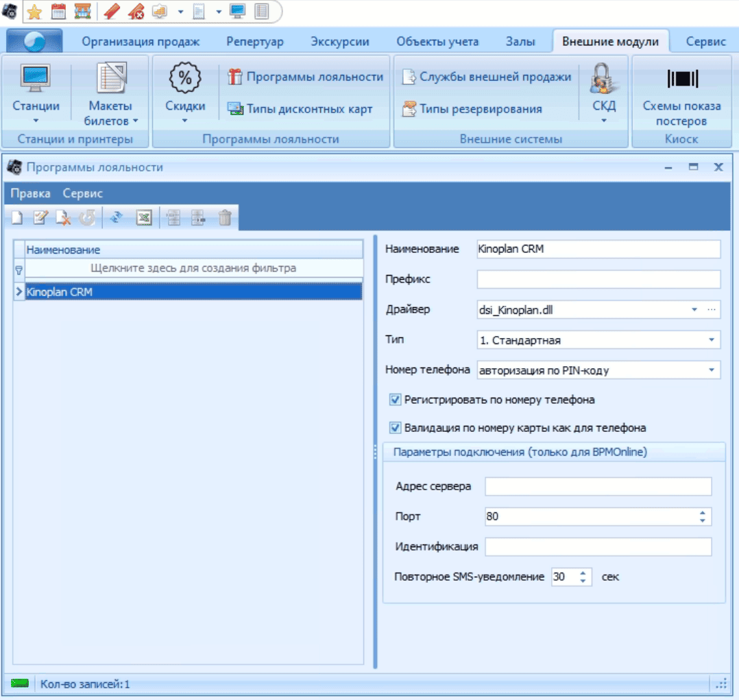The image size is (739, 700).
Task: Open Схемы показа постеров
Action: point(681,95)
